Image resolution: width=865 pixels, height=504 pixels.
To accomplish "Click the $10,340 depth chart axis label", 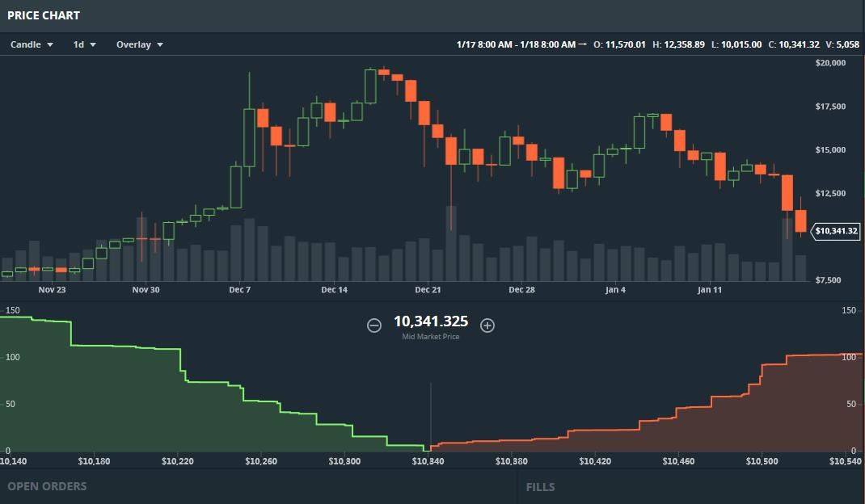I will [x=429, y=462].
